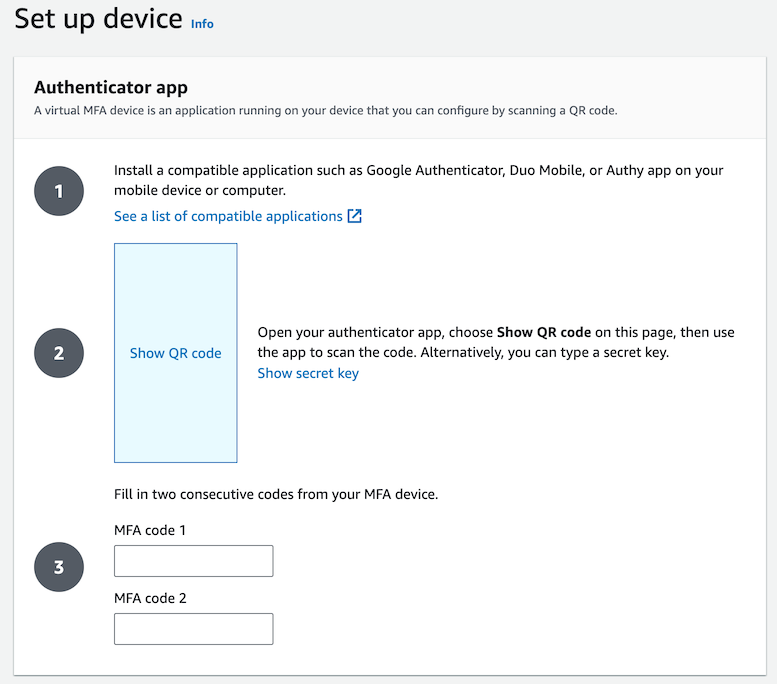Click the external link icon beside compatible applications
This screenshot has height=684, width=777.
(x=354, y=216)
